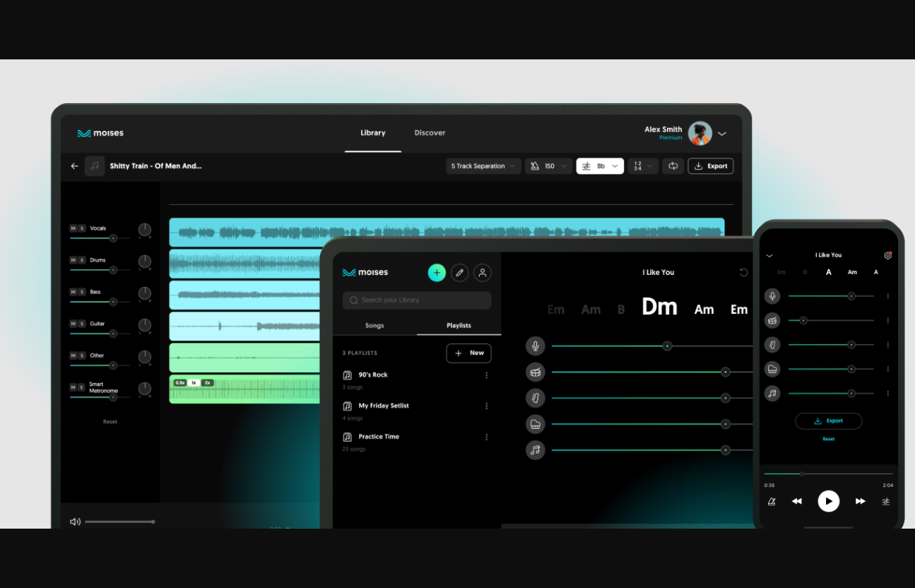Viewport: 915px width, 588px height.
Task: Click the vocals microphone icon on tablet
Action: pyautogui.click(x=536, y=346)
